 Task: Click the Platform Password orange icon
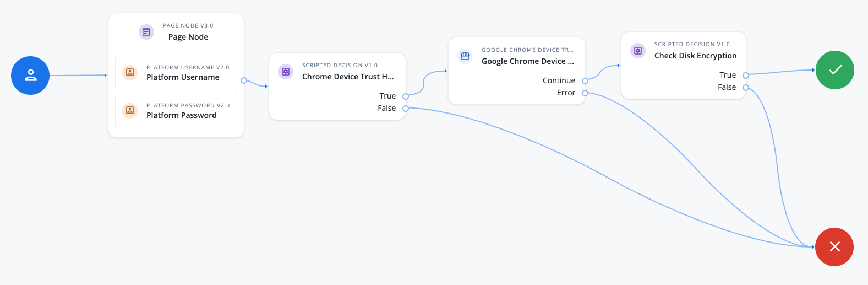[130, 110]
